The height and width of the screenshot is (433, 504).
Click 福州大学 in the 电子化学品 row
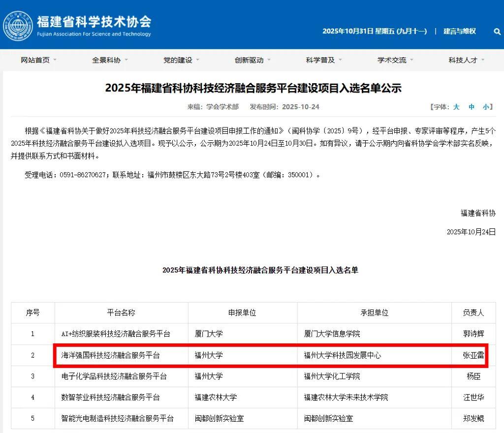click(x=209, y=376)
